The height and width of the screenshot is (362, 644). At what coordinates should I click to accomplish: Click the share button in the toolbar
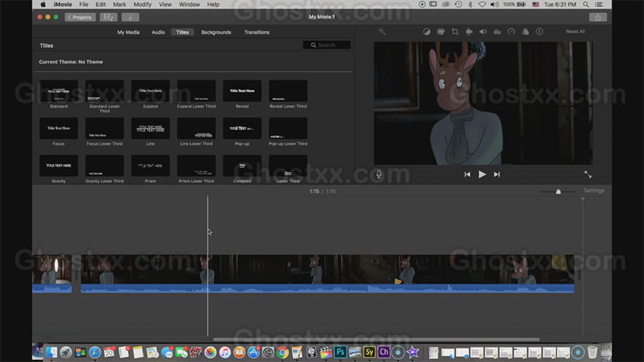598,18
